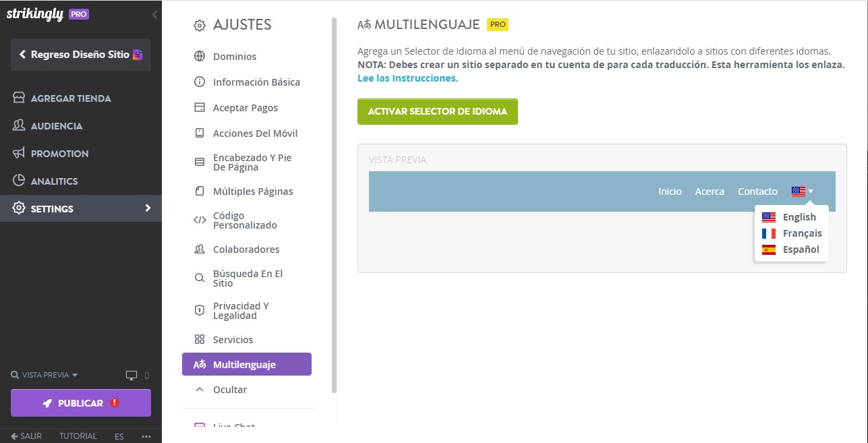Click Activar Selector De Idioma button
The image size is (868, 443).
pyautogui.click(x=438, y=111)
